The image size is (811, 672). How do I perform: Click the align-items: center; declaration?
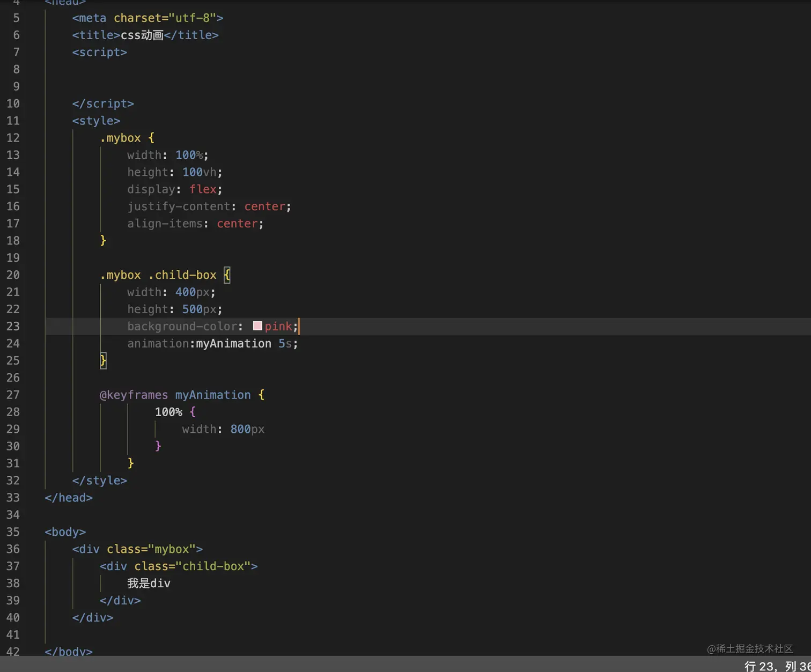pos(195,224)
